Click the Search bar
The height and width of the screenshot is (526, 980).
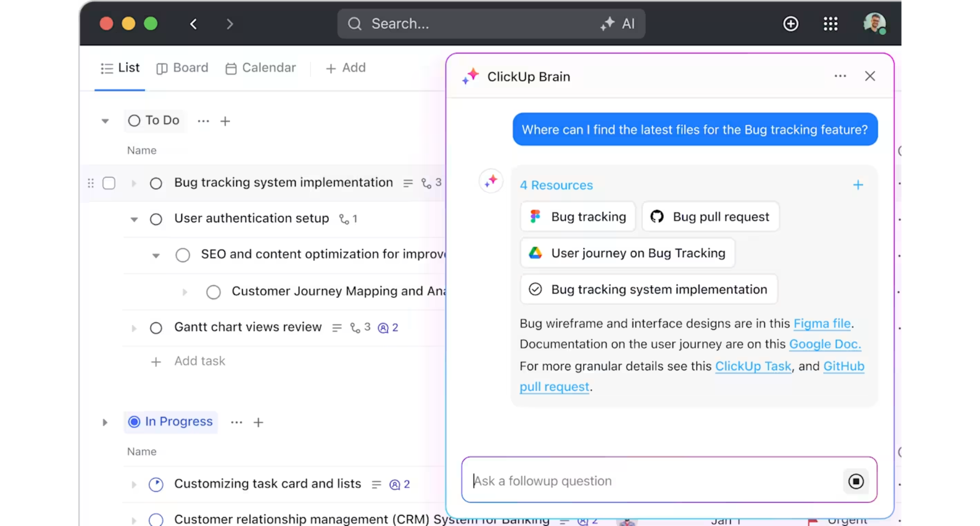pos(491,23)
